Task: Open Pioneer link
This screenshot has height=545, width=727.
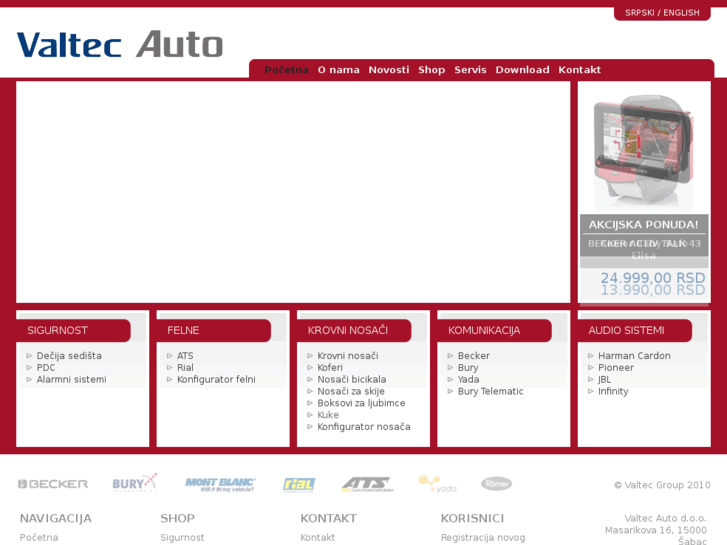Action: (x=616, y=367)
